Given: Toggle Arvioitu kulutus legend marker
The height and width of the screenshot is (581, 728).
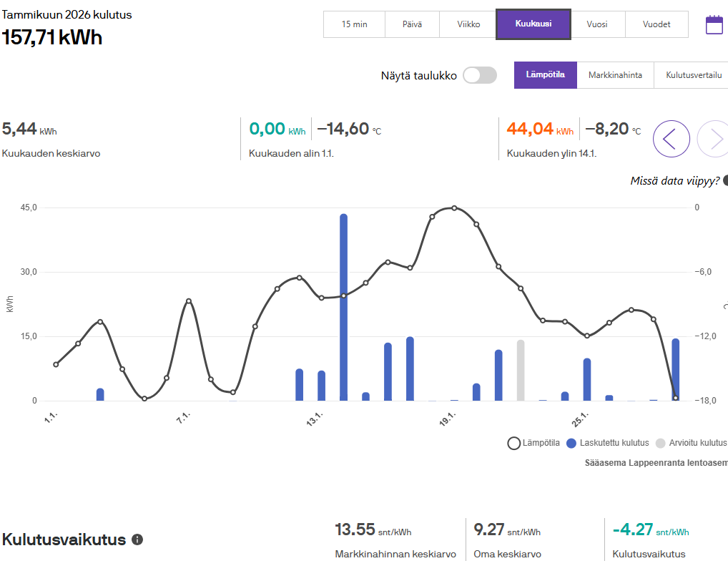Looking at the screenshot, I should point(660,443).
